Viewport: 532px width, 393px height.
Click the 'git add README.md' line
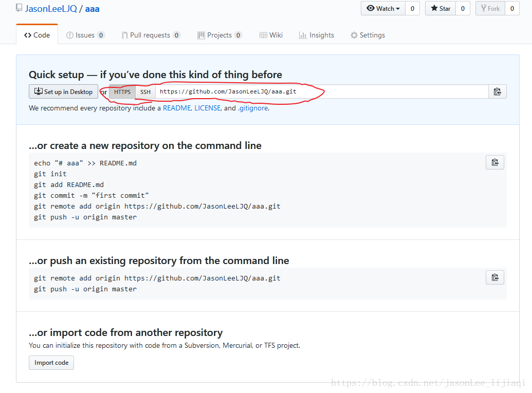pos(69,185)
